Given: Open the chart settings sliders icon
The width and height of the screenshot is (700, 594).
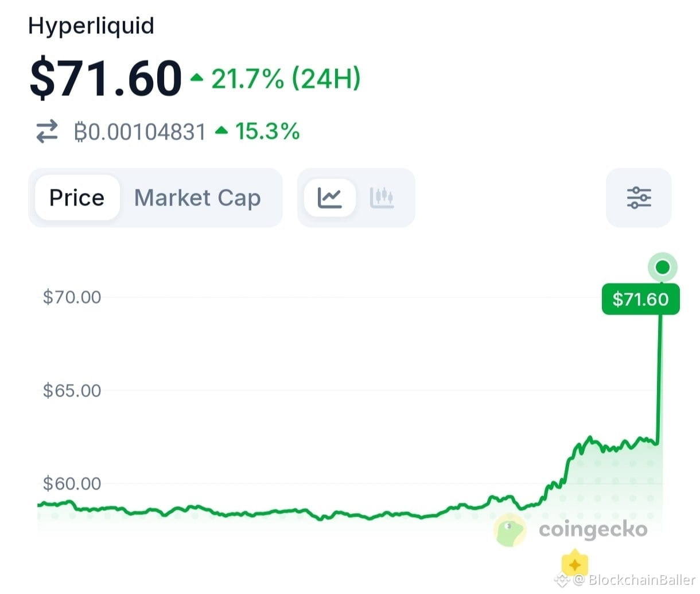Looking at the screenshot, I should (639, 198).
